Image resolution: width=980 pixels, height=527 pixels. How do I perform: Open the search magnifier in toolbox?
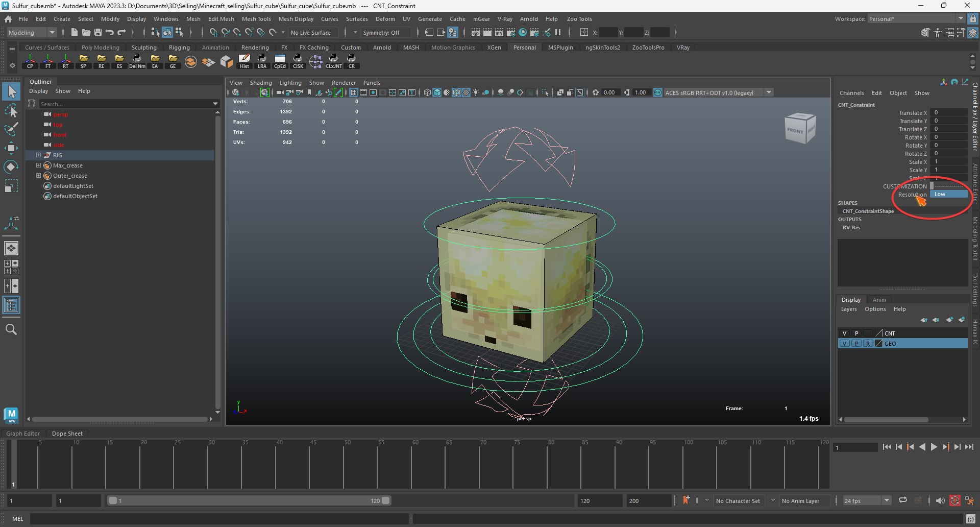click(x=11, y=329)
